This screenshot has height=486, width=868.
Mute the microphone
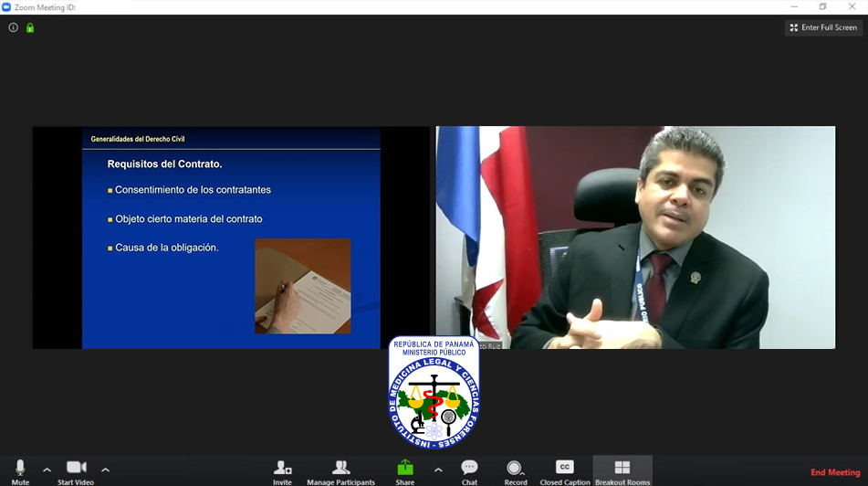20,472
